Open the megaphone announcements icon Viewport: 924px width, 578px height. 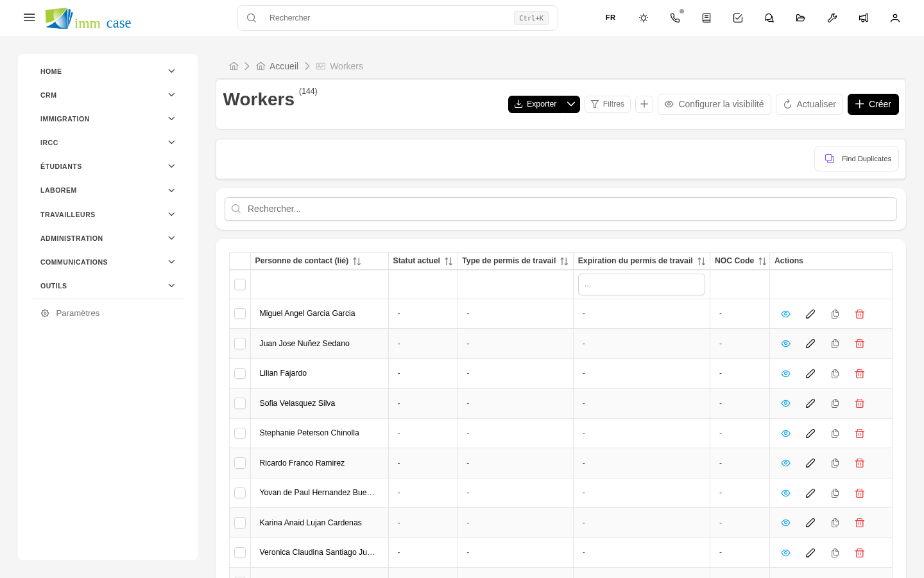coord(864,18)
